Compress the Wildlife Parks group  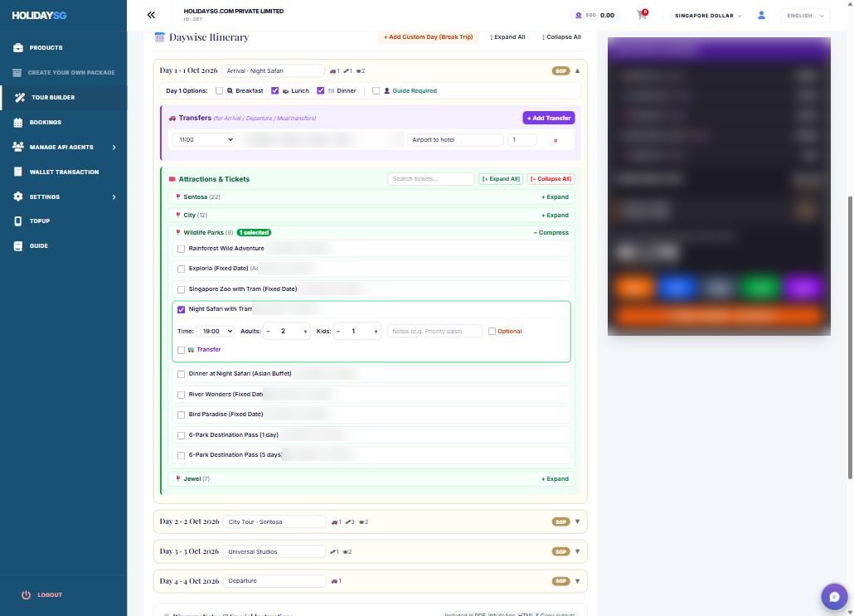click(x=551, y=233)
